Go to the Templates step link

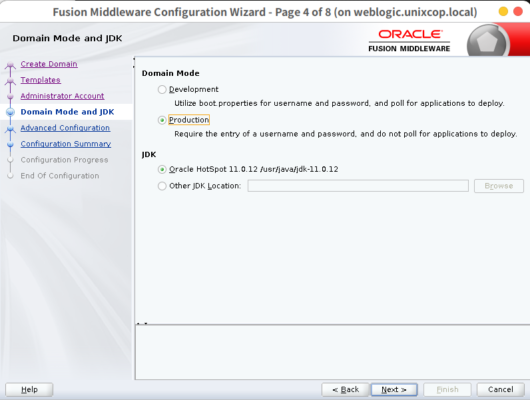(41, 80)
